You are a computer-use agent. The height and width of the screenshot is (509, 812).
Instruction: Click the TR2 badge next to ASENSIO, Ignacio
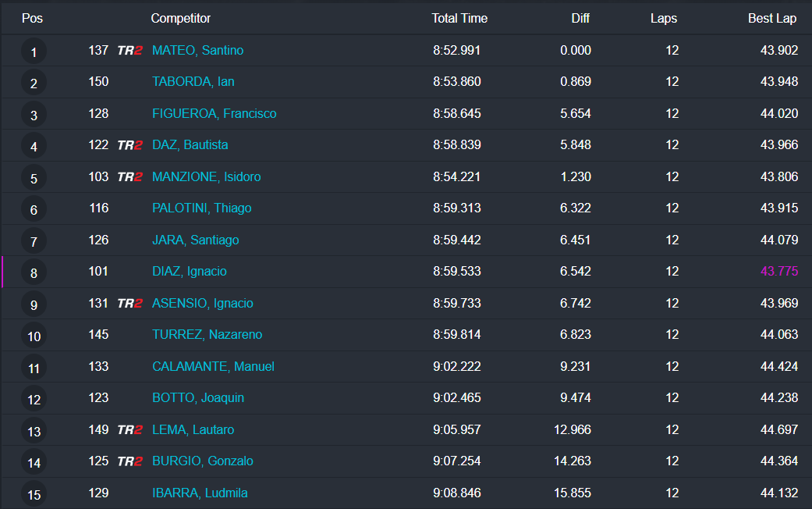point(129,304)
